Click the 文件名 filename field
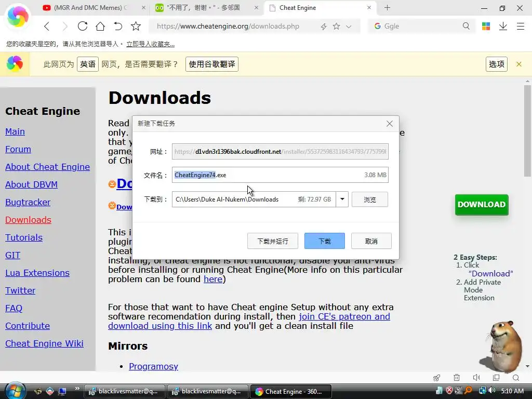 pos(280,175)
